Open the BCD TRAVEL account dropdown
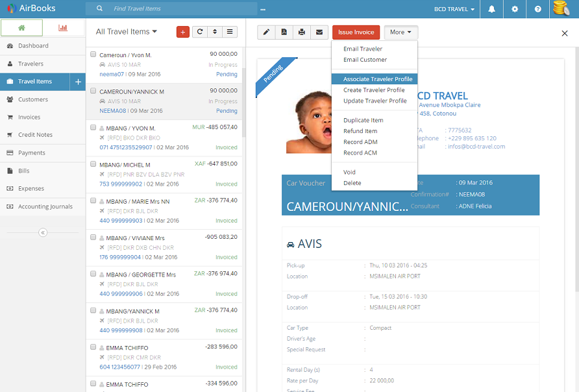Screen dimensions: 579x392 click(454, 9)
